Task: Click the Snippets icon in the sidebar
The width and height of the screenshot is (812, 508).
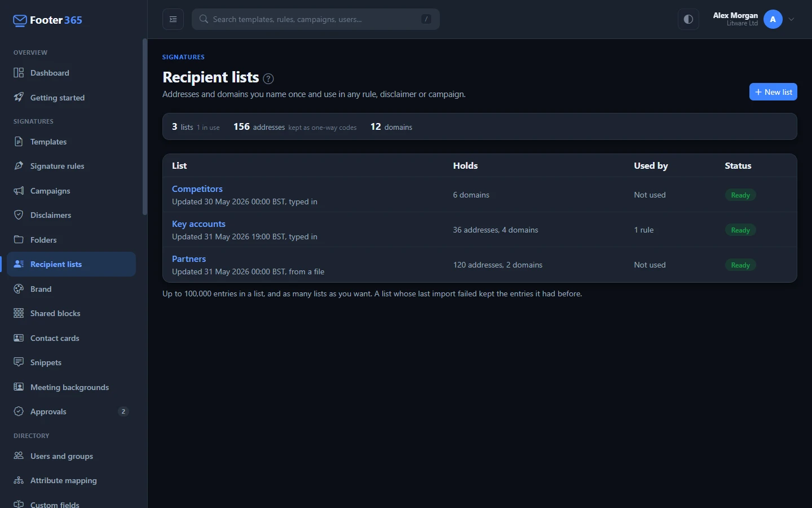Action: tap(19, 362)
